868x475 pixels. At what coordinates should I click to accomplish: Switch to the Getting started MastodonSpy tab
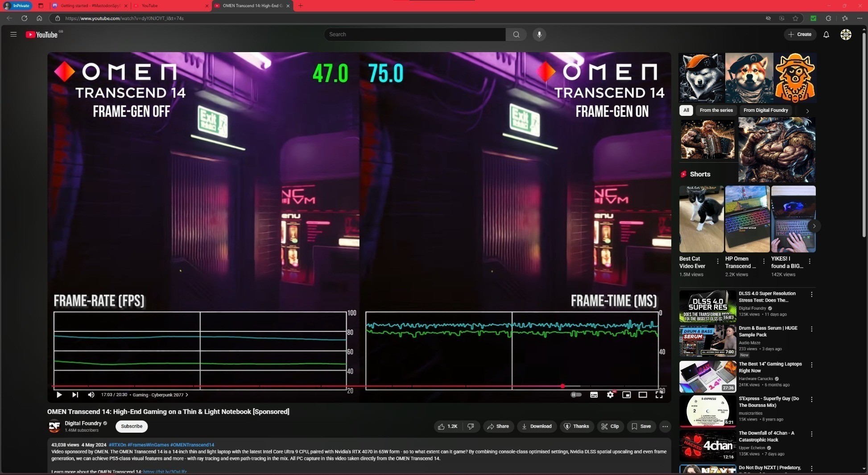(90, 6)
